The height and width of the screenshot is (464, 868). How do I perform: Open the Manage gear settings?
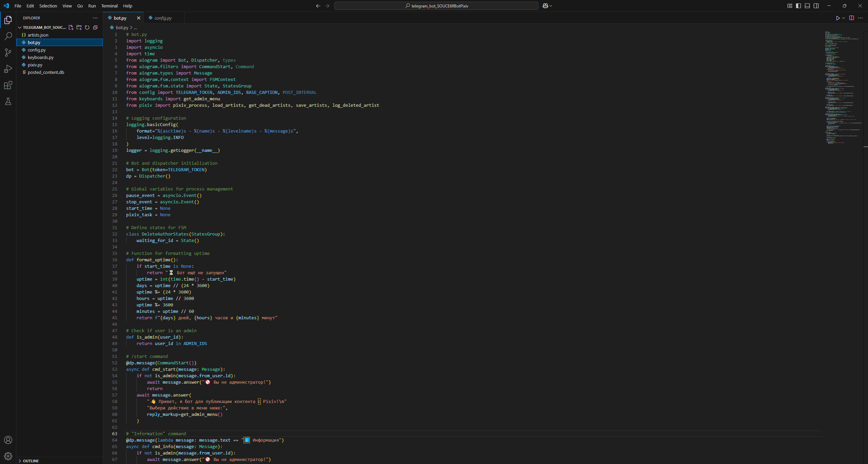pos(8,456)
